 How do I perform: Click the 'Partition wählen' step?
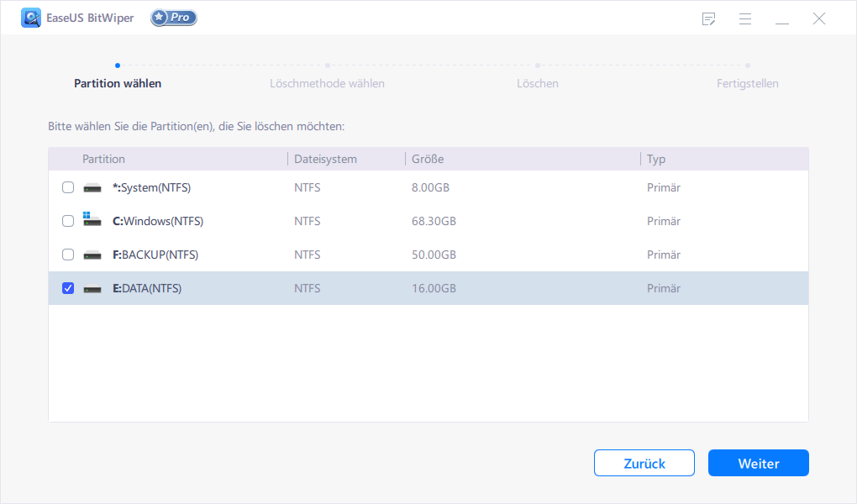(118, 84)
